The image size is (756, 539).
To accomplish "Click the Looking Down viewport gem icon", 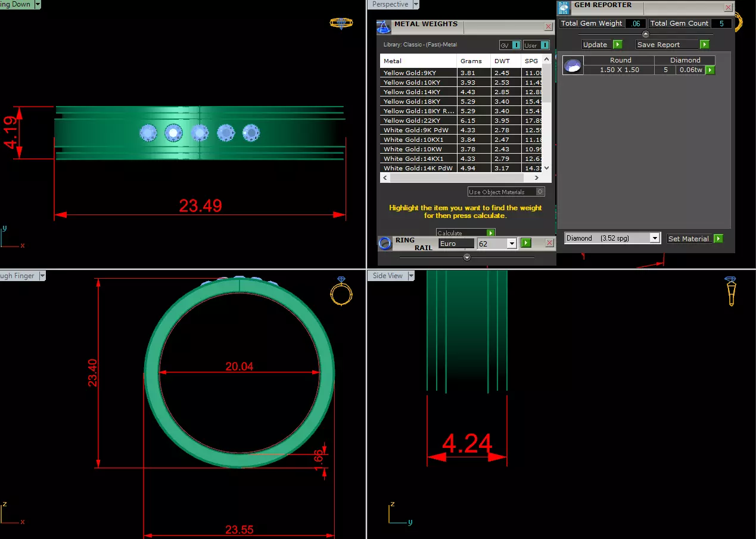I will (341, 23).
